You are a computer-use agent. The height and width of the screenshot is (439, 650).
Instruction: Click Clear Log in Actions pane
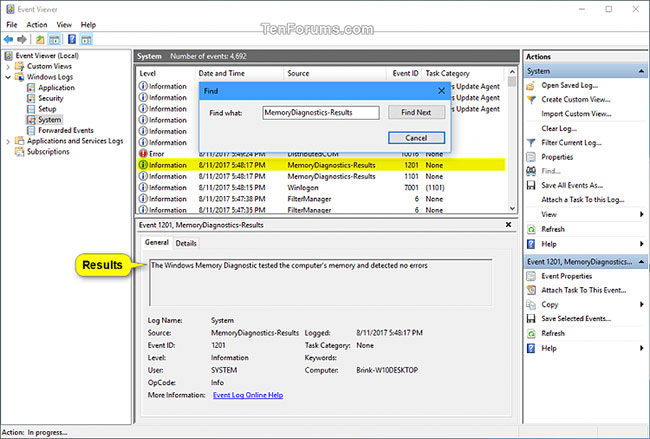click(559, 129)
